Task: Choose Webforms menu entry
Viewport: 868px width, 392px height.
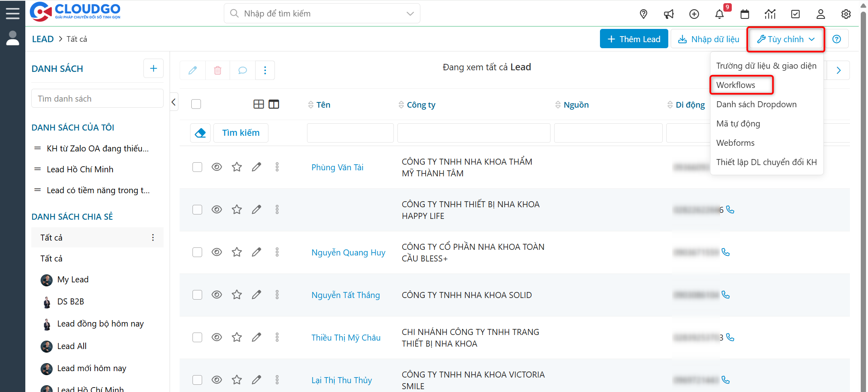Action: (735, 143)
